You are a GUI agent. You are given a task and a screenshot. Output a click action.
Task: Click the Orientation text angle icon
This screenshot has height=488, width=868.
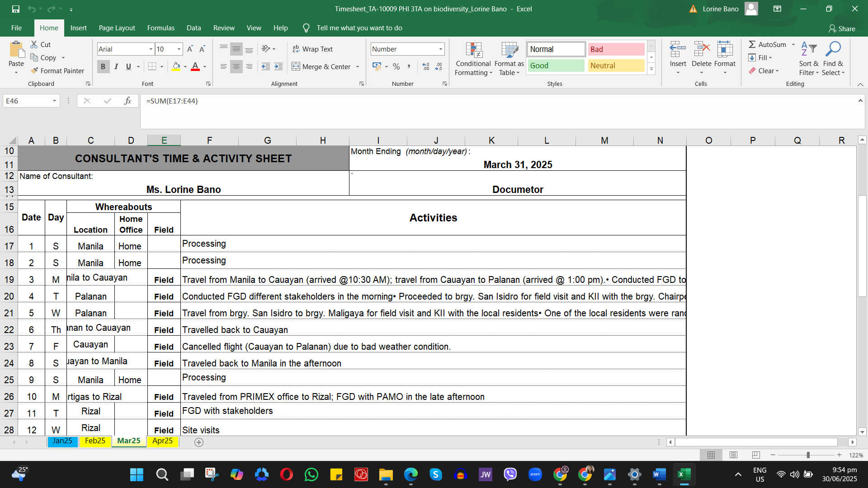coord(266,49)
